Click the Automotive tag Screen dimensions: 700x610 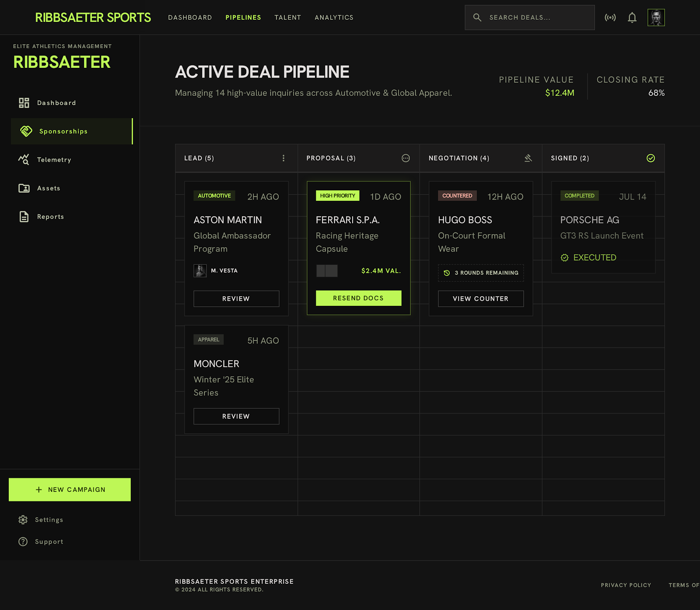pyautogui.click(x=214, y=196)
